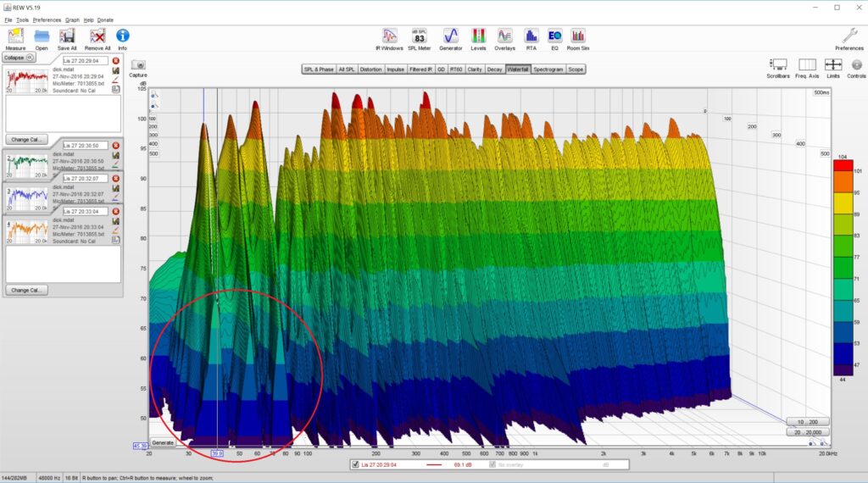Collapse the measurements panel
The width and height of the screenshot is (868, 483).
pos(19,58)
